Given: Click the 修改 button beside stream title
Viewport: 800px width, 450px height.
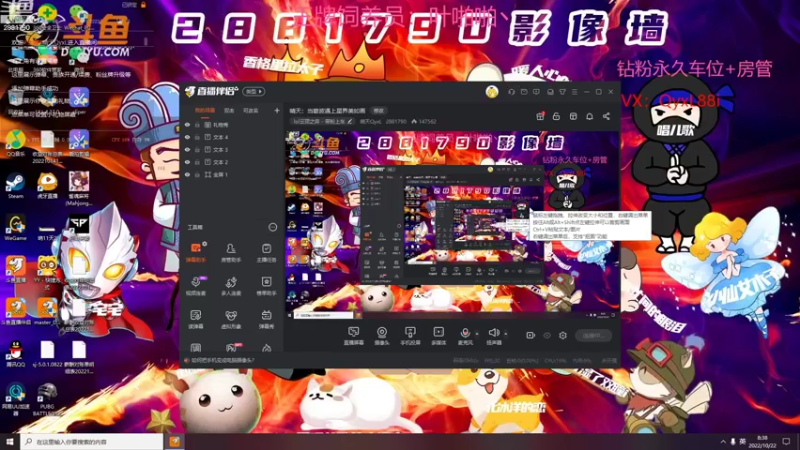Looking at the screenshot, I should tap(379, 110).
